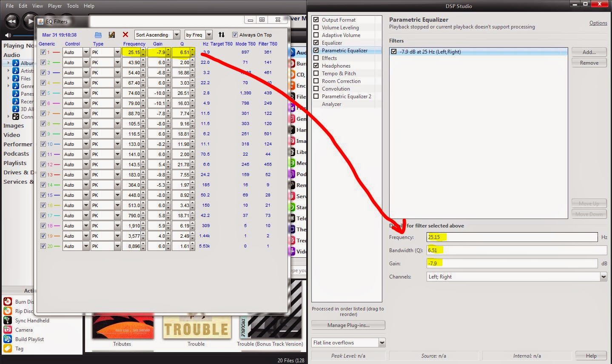Image resolution: width=612 pixels, height=364 pixels.
Task: Click the Build Playlist icon
Action: (x=8, y=339)
